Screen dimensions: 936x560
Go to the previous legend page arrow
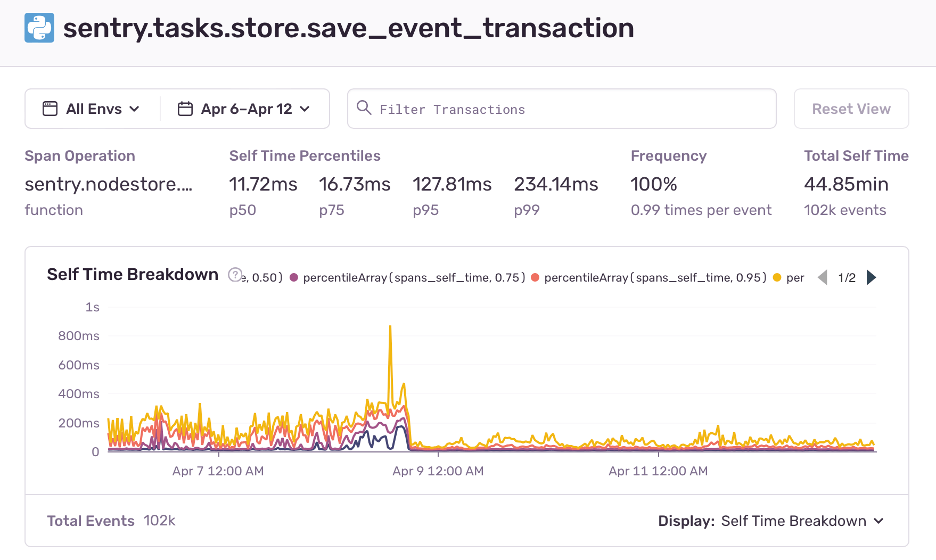[823, 277]
